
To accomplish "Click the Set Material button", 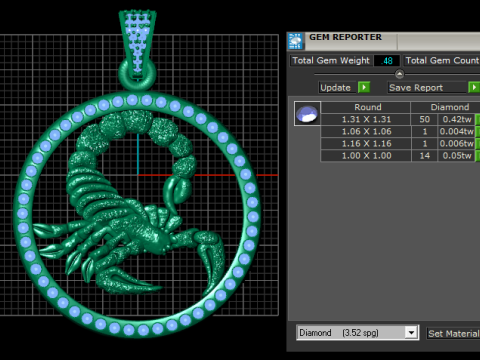I will point(454,333).
